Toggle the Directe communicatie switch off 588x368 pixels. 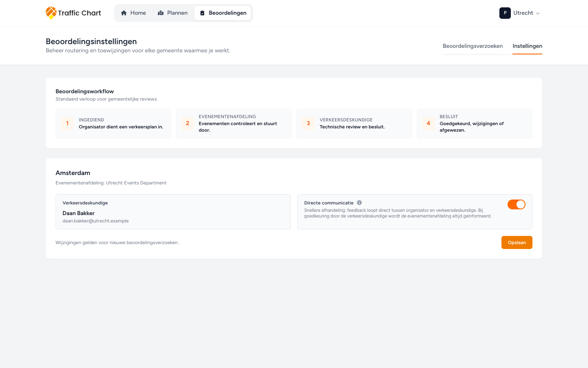pyautogui.click(x=517, y=204)
